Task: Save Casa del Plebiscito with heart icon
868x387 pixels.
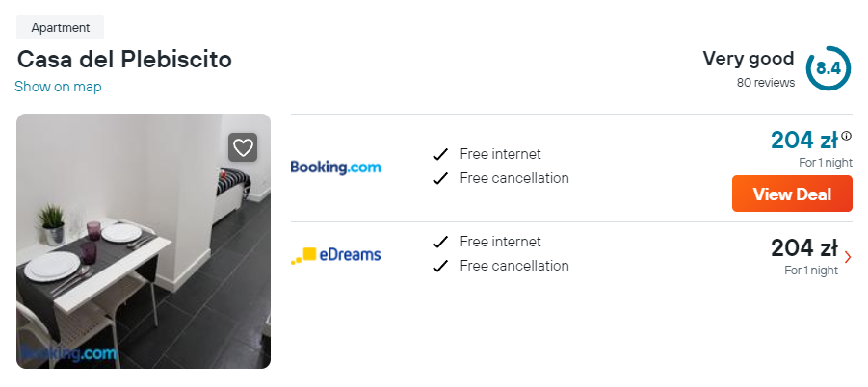Action: coord(243,147)
